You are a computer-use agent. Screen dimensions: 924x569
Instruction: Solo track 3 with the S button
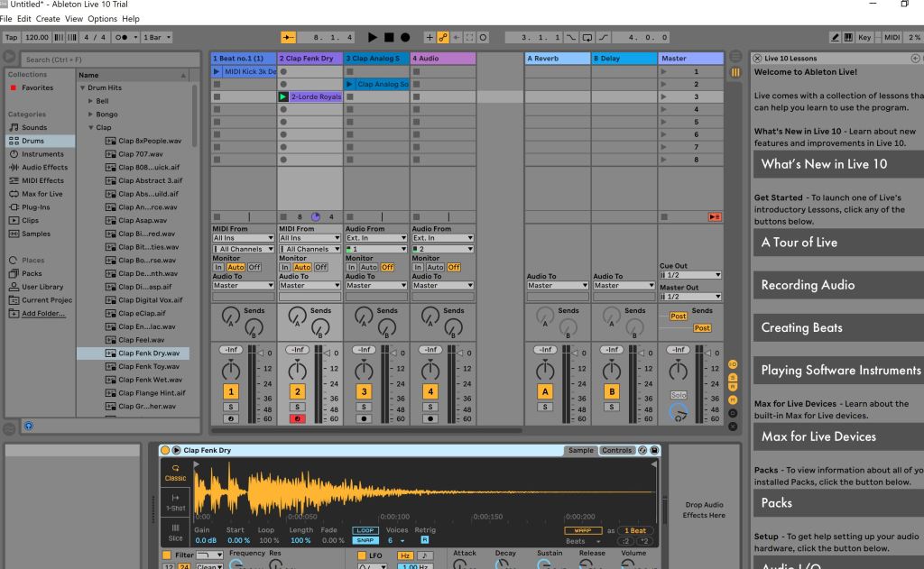pyautogui.click(x=365, y=408)
